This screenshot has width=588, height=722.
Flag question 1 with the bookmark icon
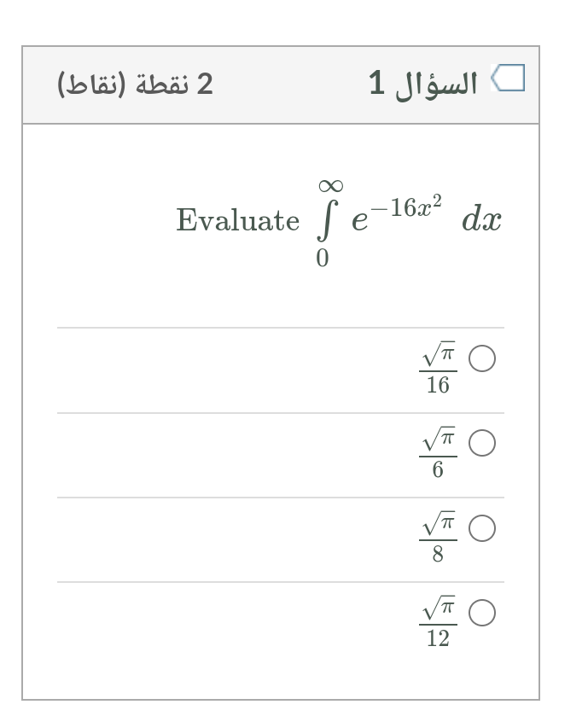508,78
